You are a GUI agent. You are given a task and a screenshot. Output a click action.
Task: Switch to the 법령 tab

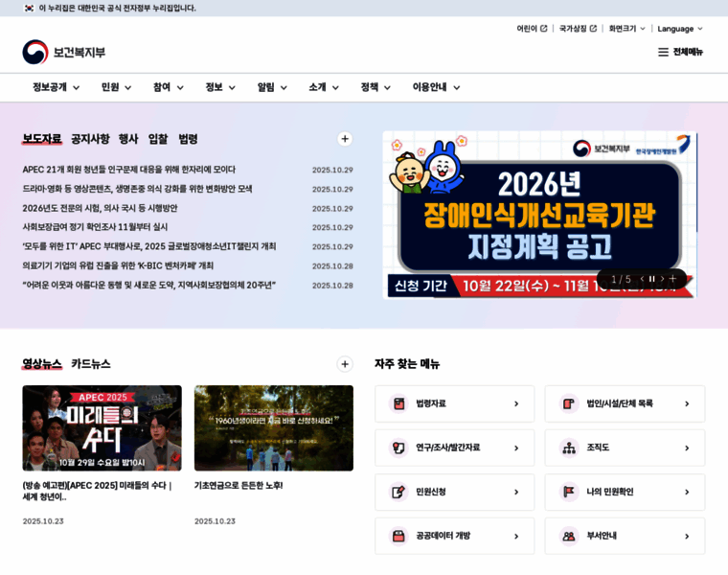coord(188,139)
